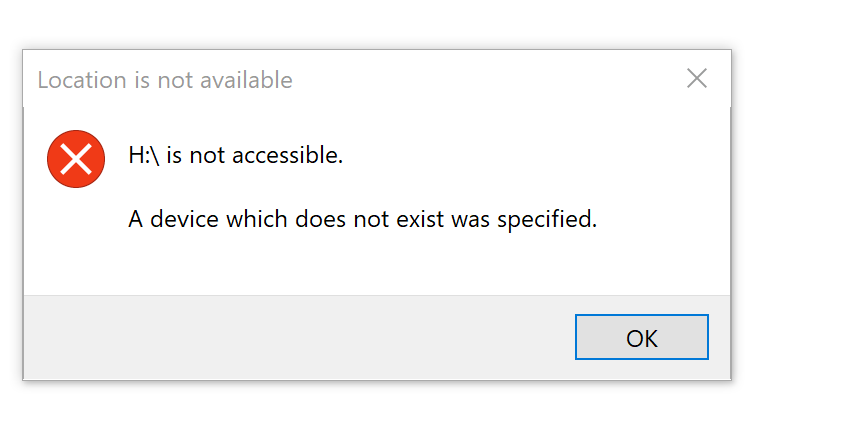Click the 'H:\' drive letter in the message
The image size is (844, 446).
click(144, 156)
